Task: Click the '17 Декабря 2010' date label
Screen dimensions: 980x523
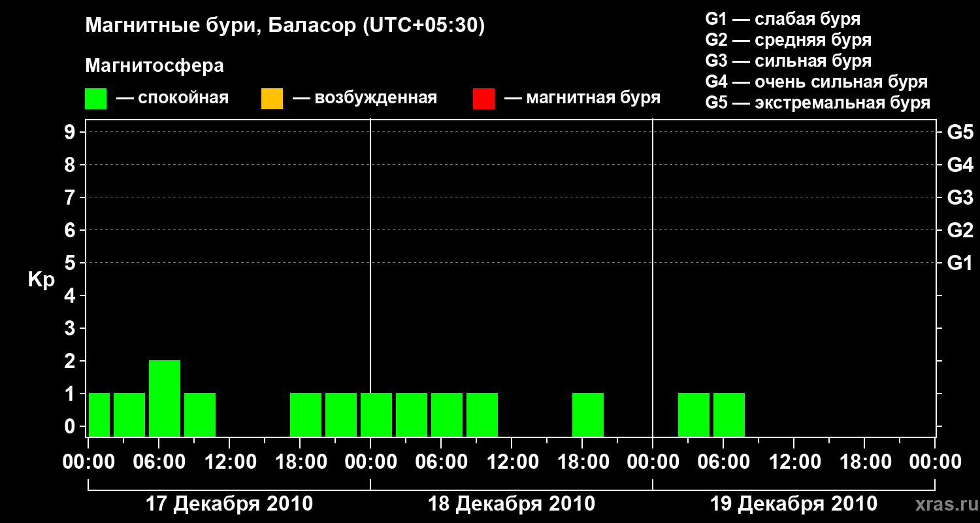Action: [229, 504]
